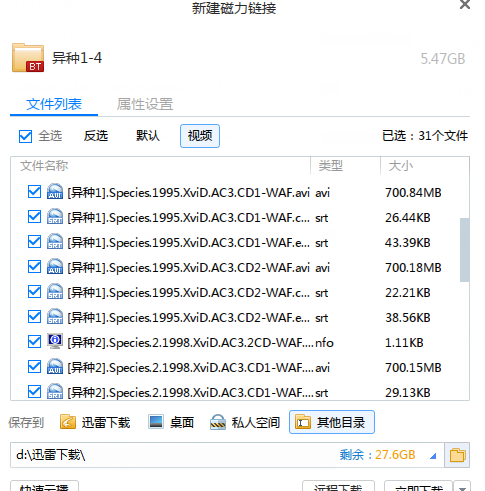Switch to the 属性设置 tab
The height and width of the screenshot is (491, 485).
pyautogui.click(x=145, y=104)
